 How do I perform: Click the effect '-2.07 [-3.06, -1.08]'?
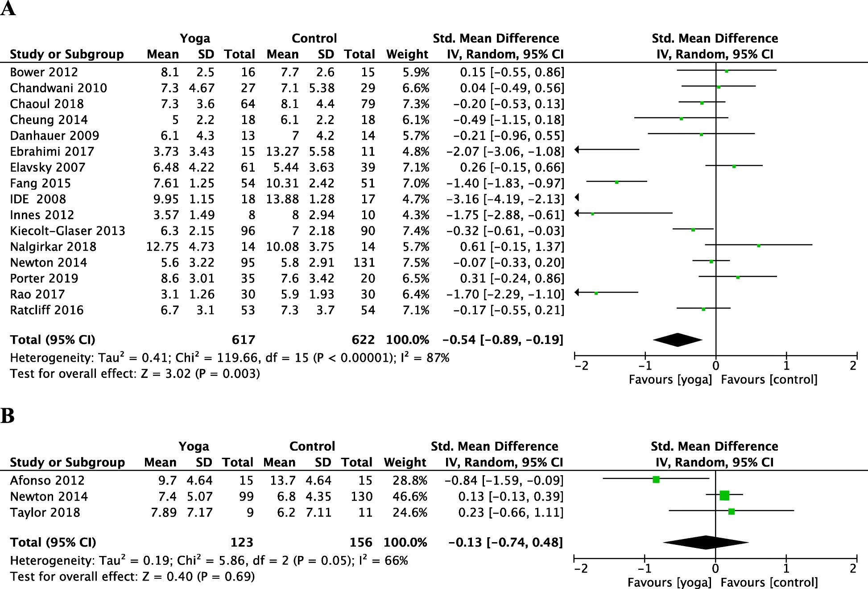click(505, 152)
